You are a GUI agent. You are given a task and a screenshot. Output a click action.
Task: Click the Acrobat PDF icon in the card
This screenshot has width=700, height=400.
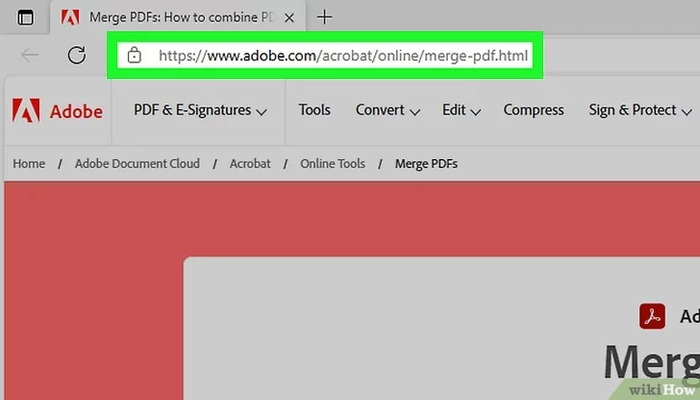click(652, 316)
